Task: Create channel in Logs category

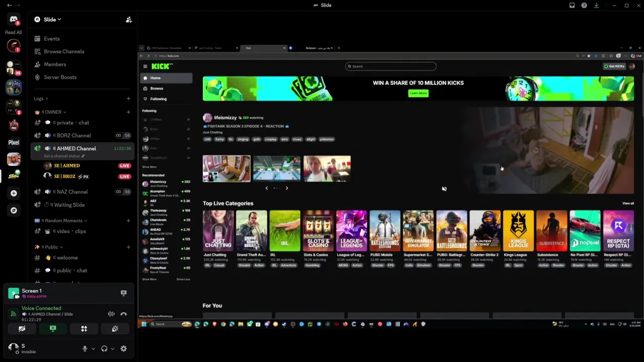Action: tap(128, 99)
